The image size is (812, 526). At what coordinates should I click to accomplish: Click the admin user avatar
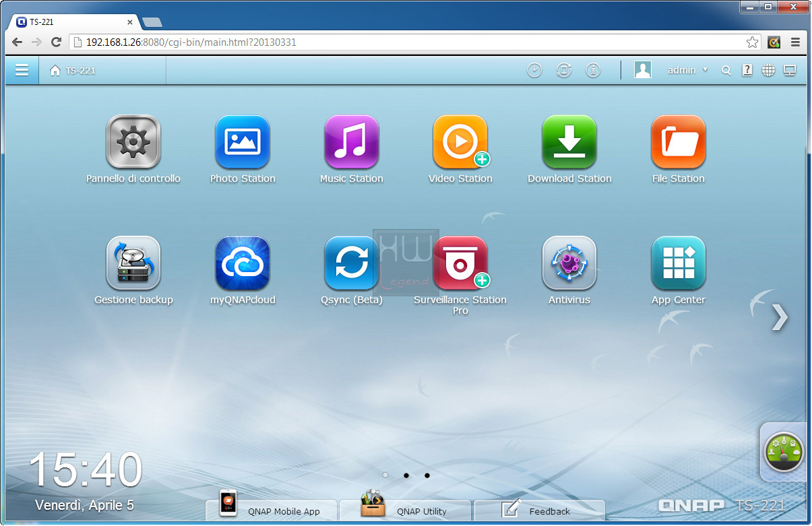(x=643, y=70)
